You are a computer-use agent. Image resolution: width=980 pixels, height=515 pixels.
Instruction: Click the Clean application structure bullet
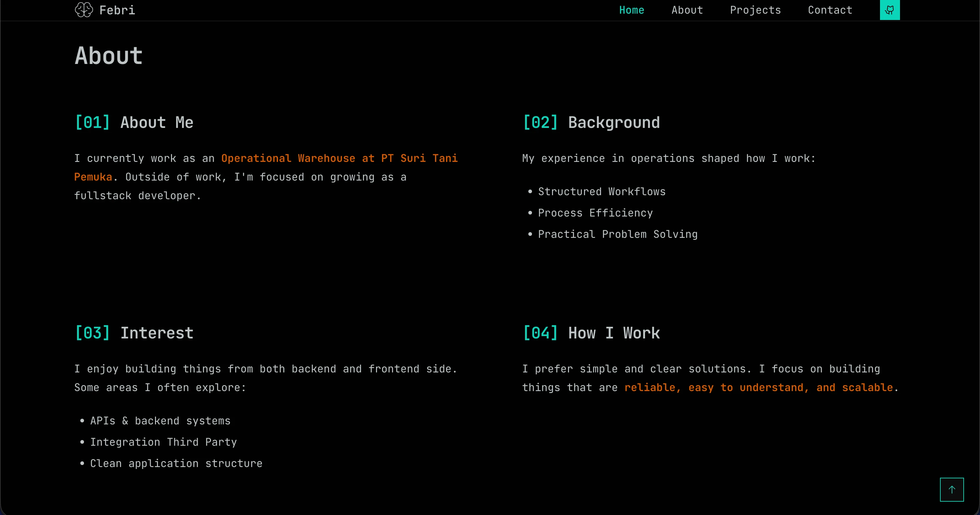176,463
